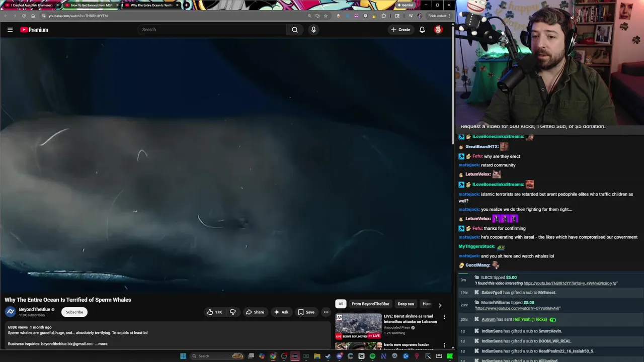Open options for Beirut skyline live video

(x=444, y=317)
